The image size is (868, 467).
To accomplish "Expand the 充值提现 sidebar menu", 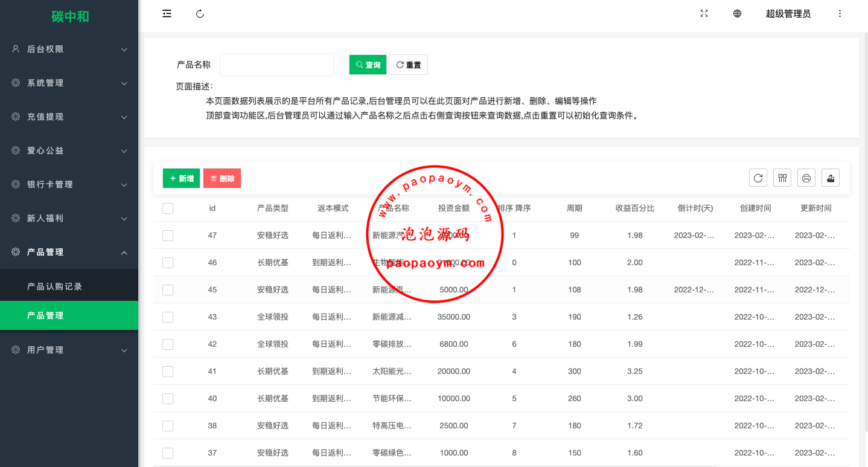I will pos(69,117).
